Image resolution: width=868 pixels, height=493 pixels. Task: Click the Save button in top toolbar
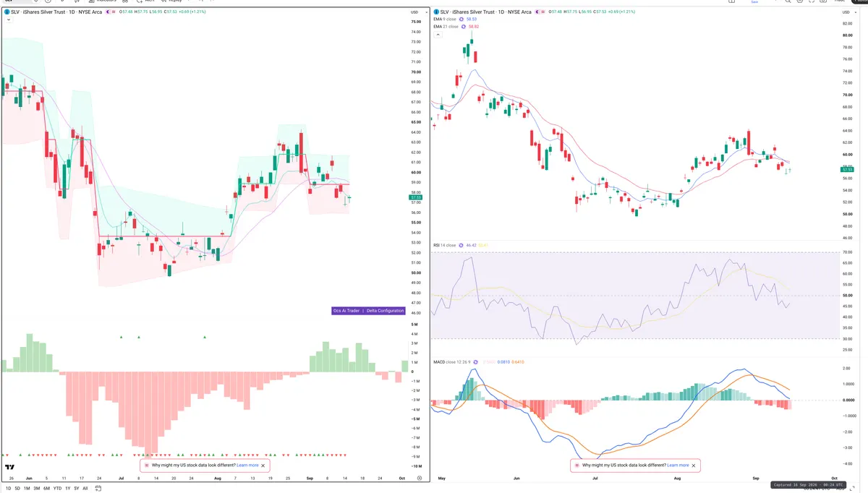(754, 2)
